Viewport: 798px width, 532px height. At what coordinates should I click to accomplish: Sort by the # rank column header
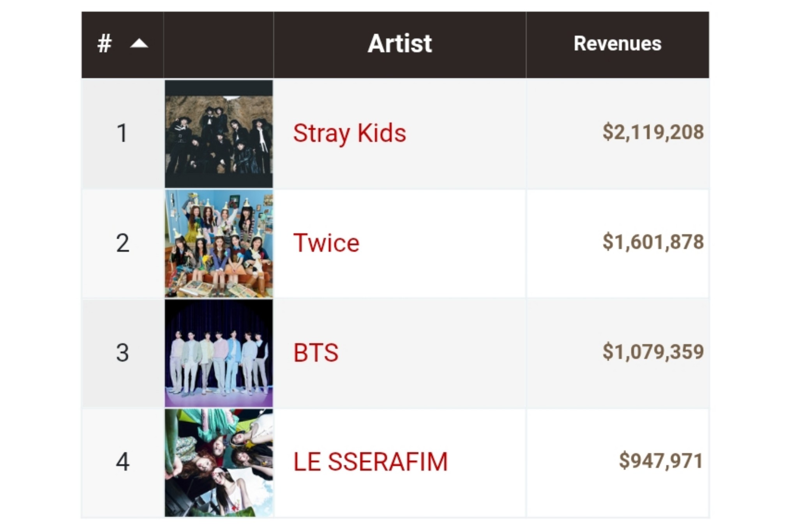105,43
